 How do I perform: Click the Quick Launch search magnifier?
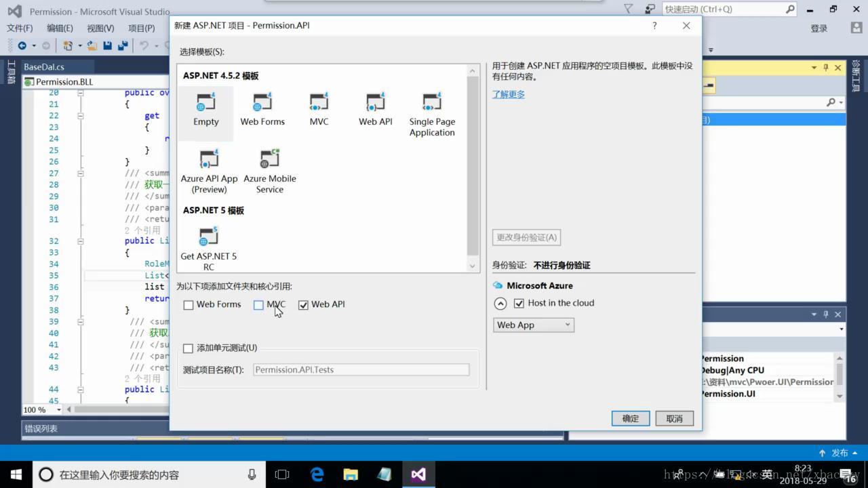[790, 9]
